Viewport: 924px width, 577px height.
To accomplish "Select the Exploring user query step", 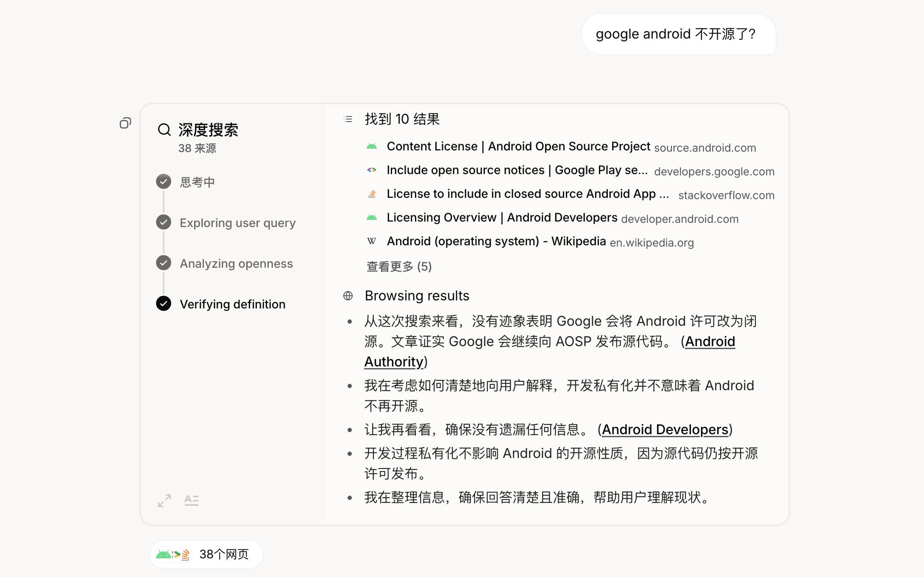I will (x=237, y=223).
